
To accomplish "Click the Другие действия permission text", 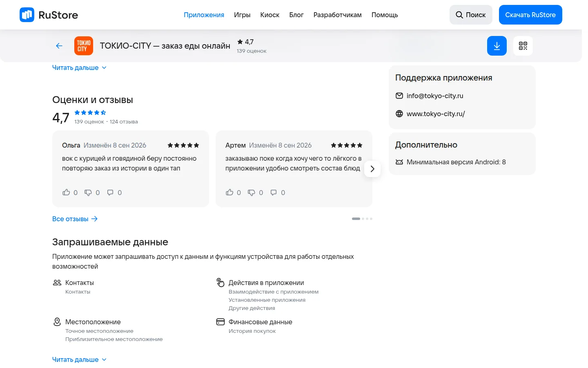I will pos(252,308).
